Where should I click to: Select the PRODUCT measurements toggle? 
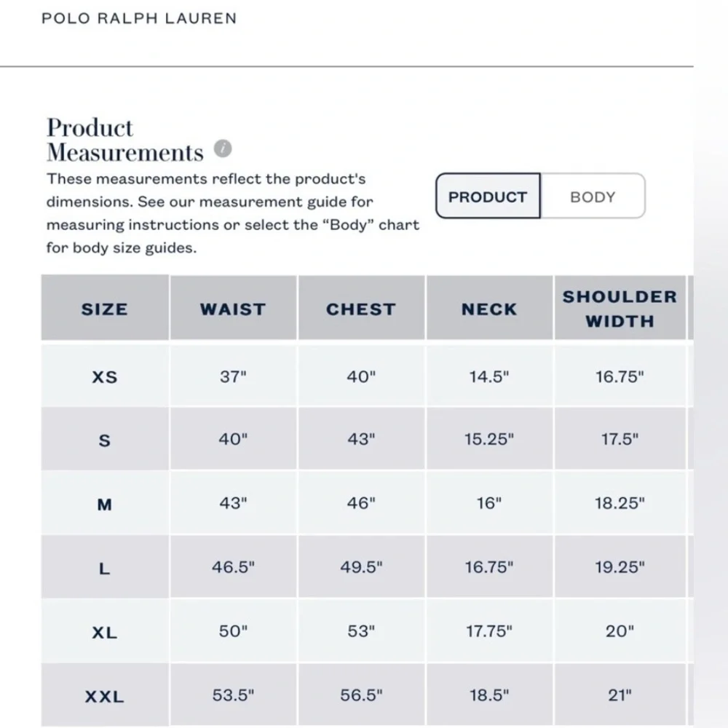pos(488,197)
